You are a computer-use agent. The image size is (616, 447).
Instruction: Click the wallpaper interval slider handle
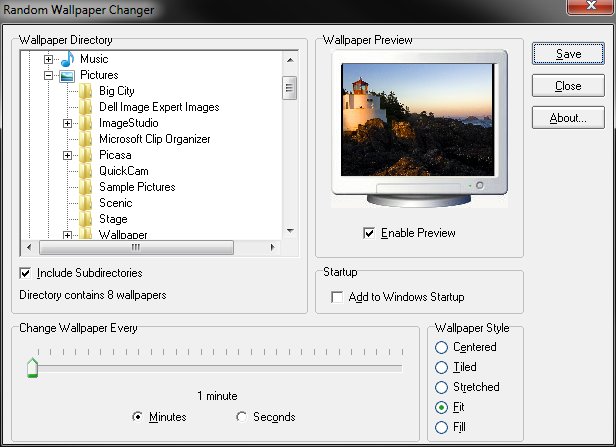tap(32, 368)
